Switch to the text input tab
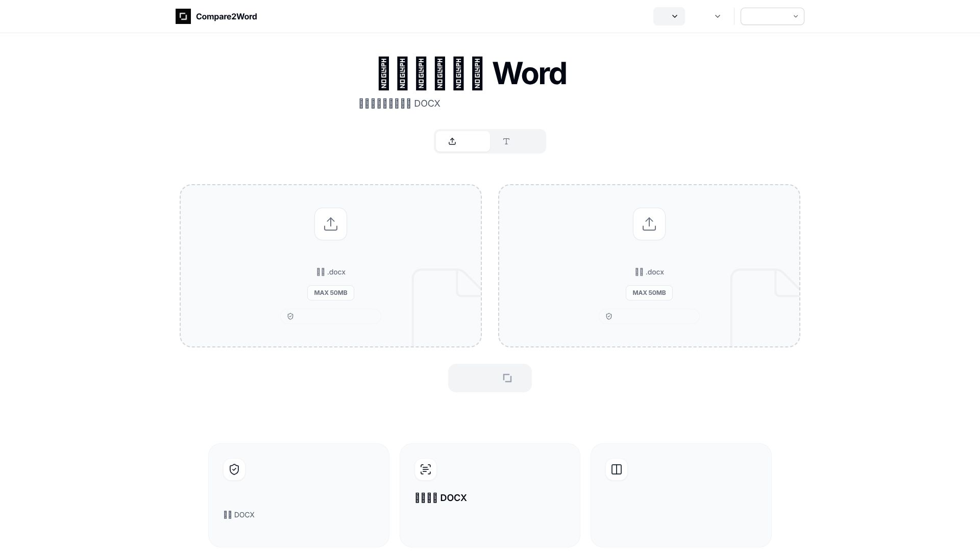980x551 pixels. (x=518, y=141)
